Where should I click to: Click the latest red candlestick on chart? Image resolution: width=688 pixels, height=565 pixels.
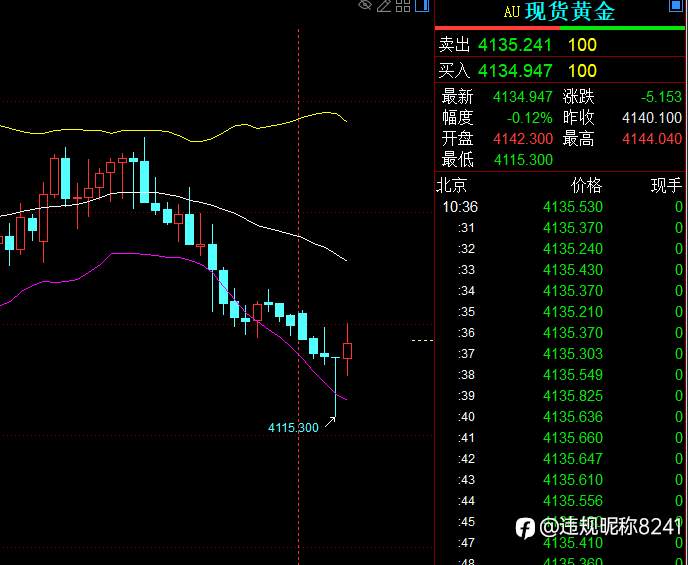click(347, 351)
